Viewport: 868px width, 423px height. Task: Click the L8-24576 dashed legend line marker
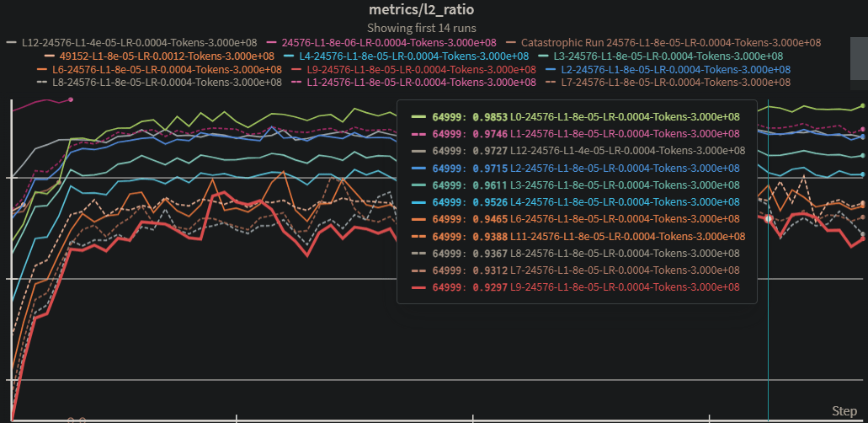[x=41, y=83]
